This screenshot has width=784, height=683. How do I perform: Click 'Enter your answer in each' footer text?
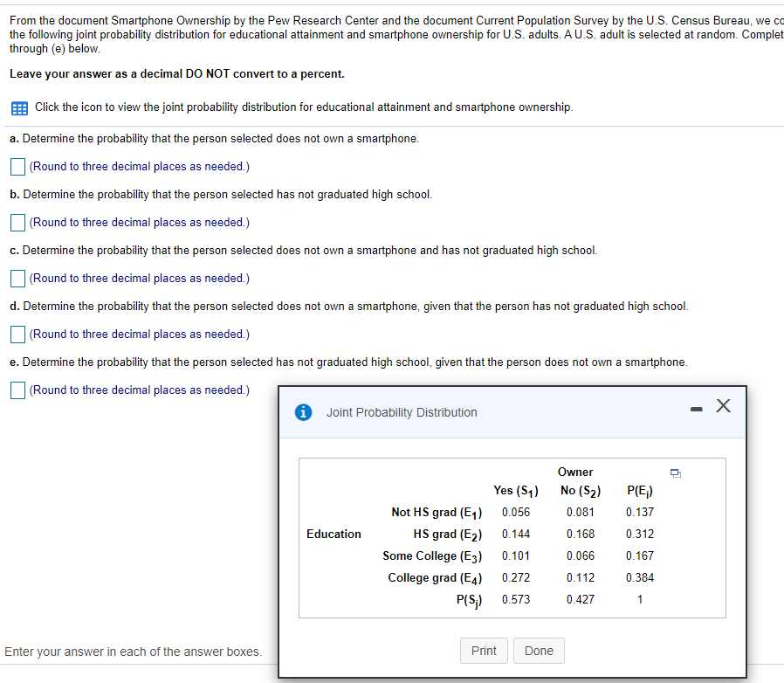point(134,652)
